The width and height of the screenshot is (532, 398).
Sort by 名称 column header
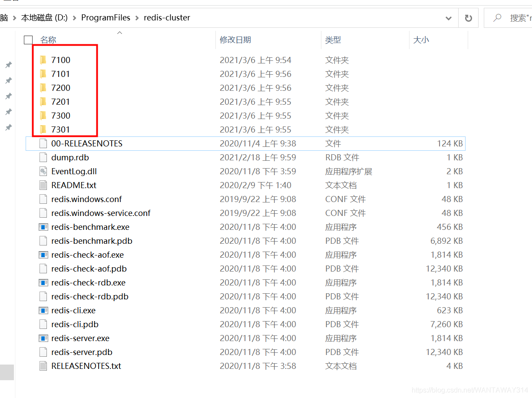pos(48,40)
